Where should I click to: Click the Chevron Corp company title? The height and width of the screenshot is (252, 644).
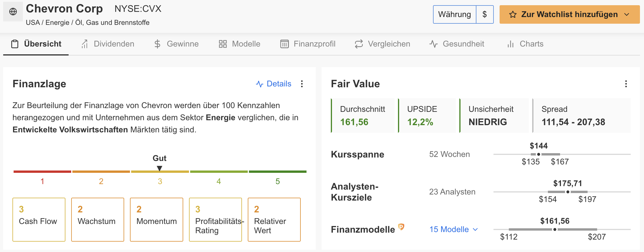point(64,9)
